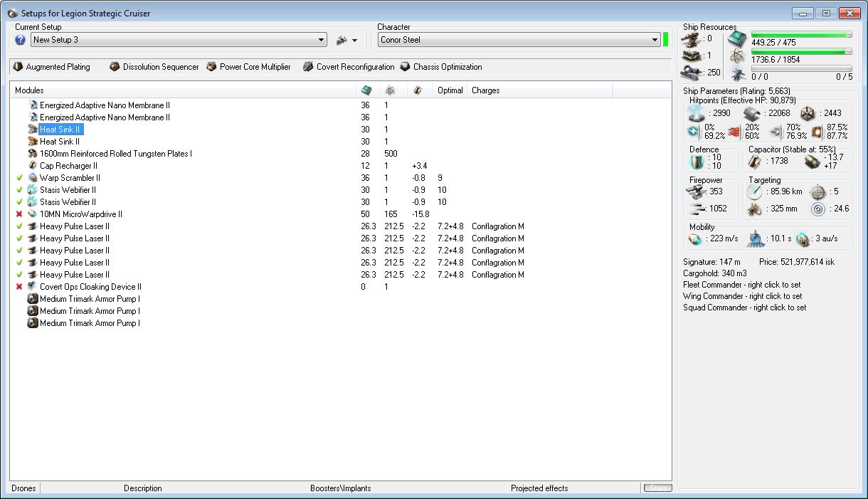Image resolution: width=868 pixels, height=499 pixels.
Task: Click the greyed Stats button at the bottom
Action: (x=657, y=488)
